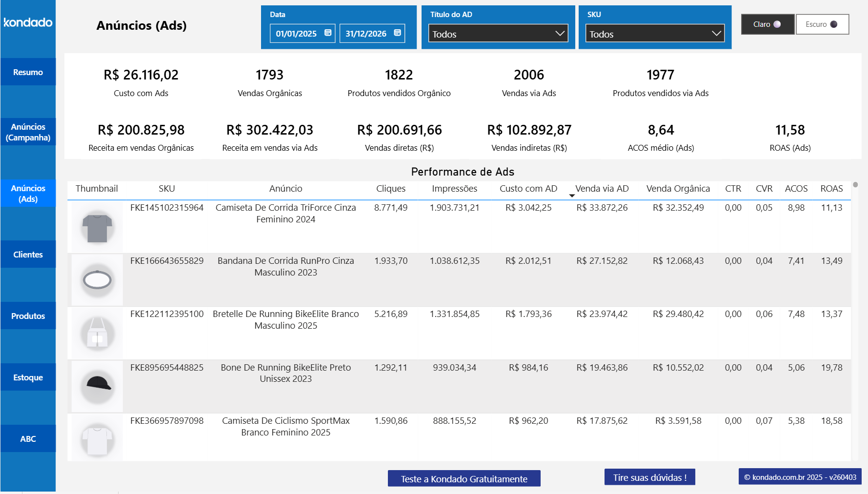Click the kondado logo in the sidebar
Image resolution: width=868 pixels, height=494 pixels.
[28, 22]
